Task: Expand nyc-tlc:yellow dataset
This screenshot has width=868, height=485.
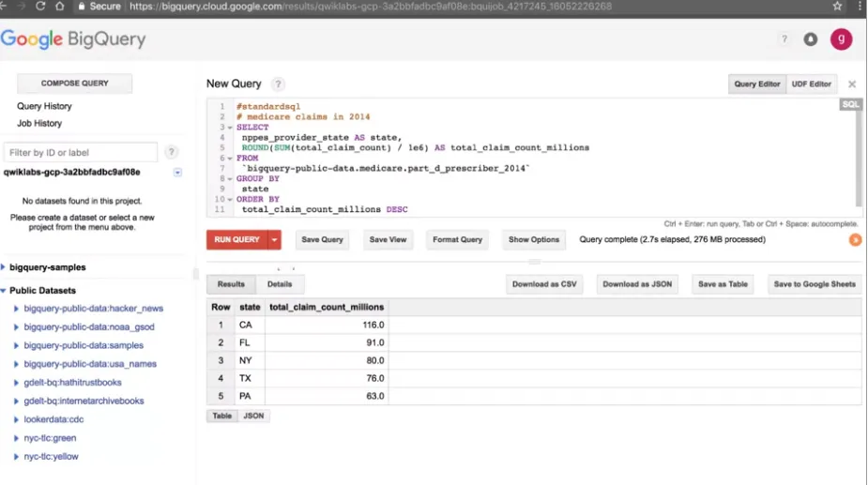Action: click(x=16, y=457)
